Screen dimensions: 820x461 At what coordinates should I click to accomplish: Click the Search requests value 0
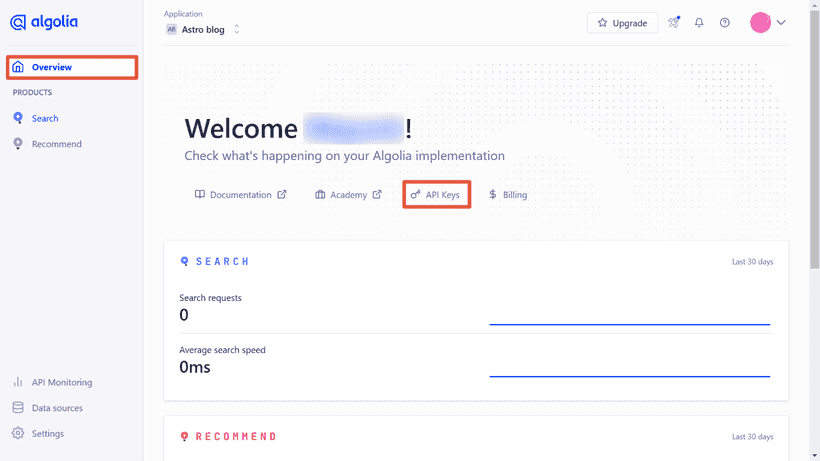(184, 315)
